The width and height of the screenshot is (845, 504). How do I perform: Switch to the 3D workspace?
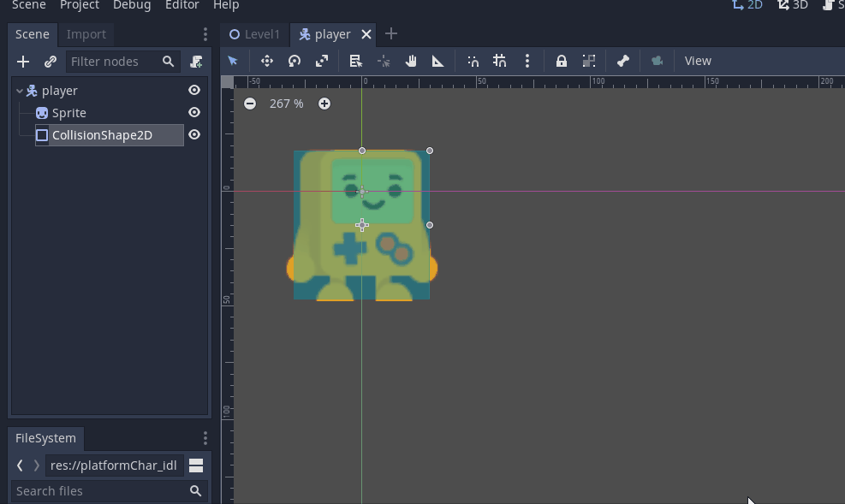click(x=793, y=5)
